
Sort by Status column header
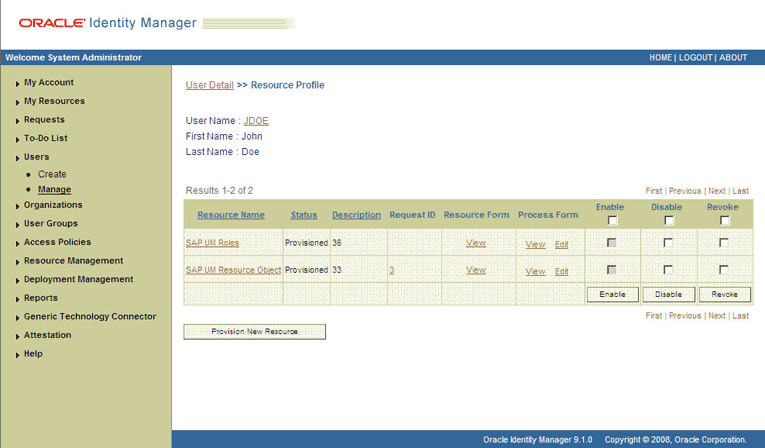(x=304, y=215)
